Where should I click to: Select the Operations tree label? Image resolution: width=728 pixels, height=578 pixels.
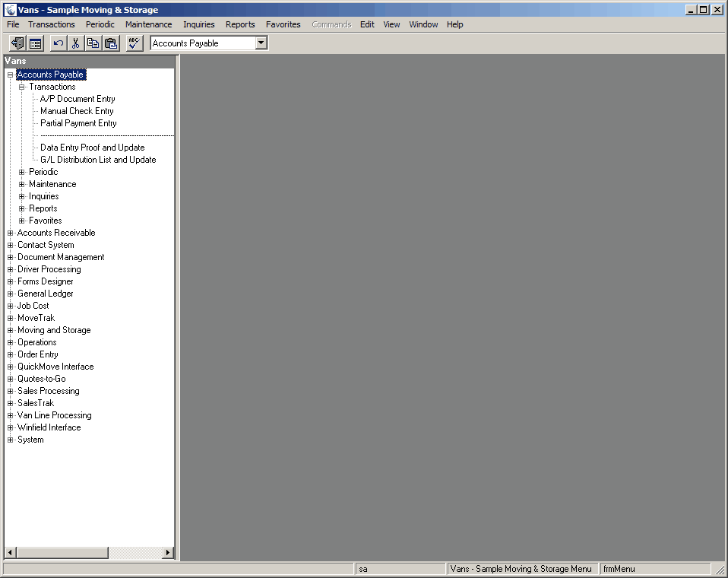(x=37, y=342)
